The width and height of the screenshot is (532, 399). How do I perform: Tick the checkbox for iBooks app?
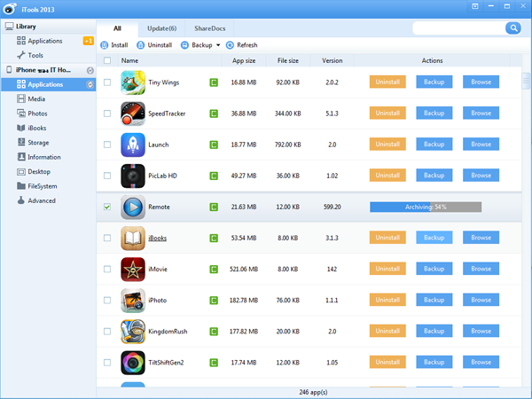point(107,238)
